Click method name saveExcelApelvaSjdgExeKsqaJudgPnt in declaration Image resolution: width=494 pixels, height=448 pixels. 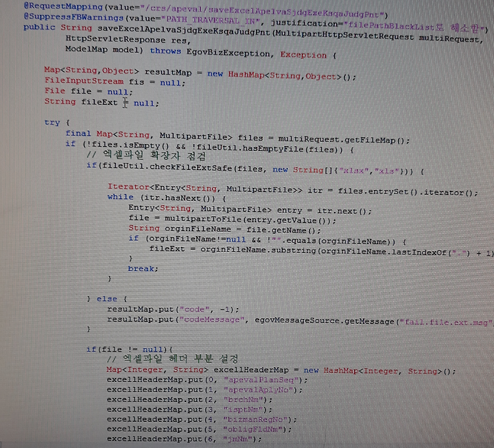tap(184, 30)
